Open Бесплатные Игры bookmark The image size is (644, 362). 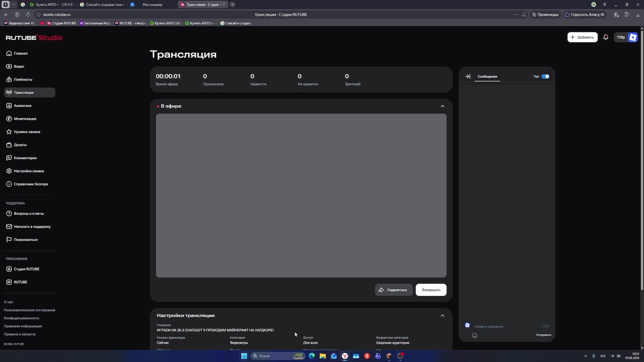[95, 23]
